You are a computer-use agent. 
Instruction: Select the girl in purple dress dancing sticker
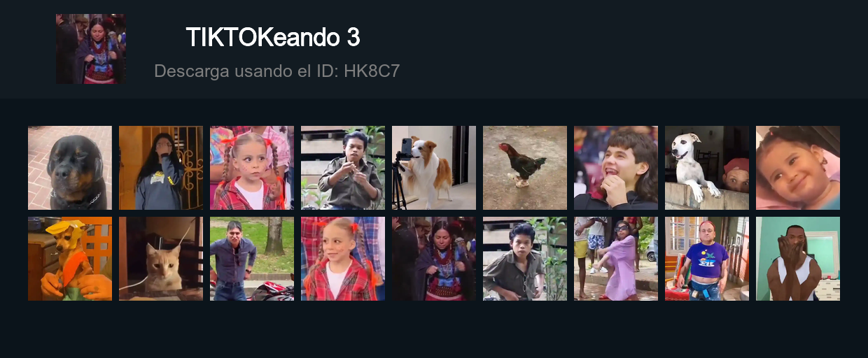[616, 259]
